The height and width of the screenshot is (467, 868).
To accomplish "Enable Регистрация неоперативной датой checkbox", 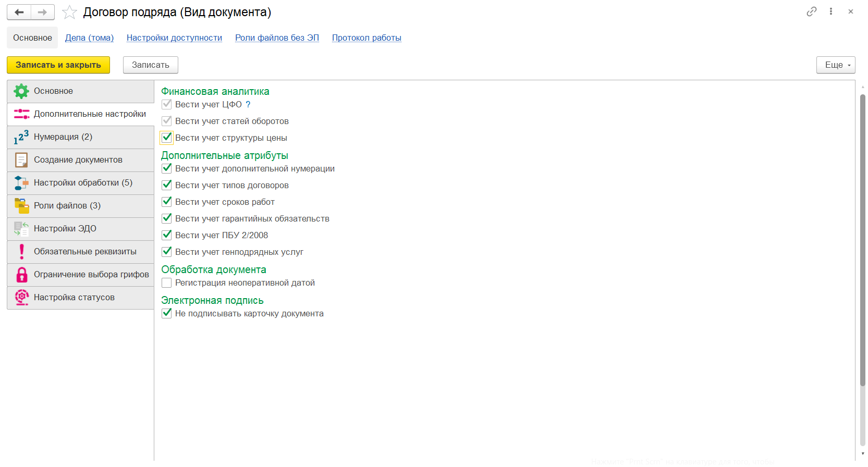I will [x=167, y=283].
